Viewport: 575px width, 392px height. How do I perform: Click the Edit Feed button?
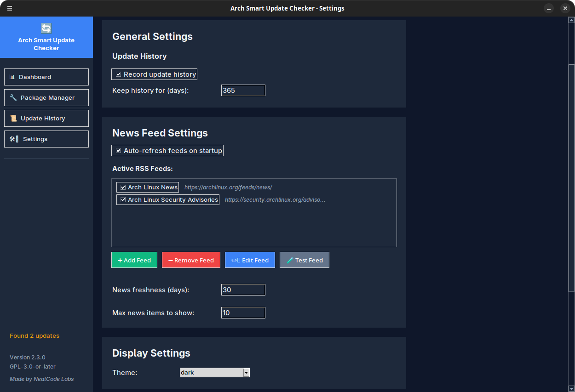(x=250, y=260)
